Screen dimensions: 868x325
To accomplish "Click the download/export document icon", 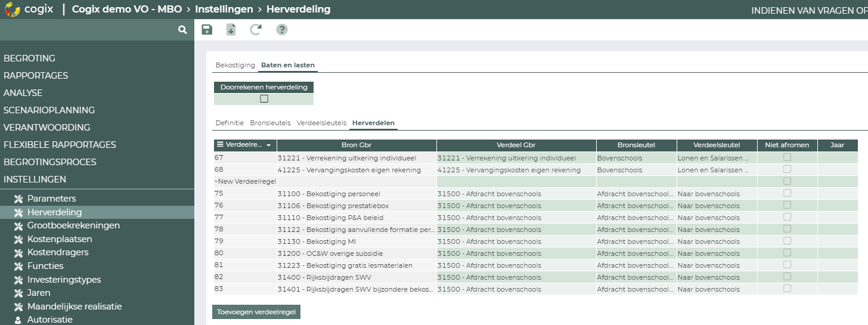I will (x=231, y=30).
